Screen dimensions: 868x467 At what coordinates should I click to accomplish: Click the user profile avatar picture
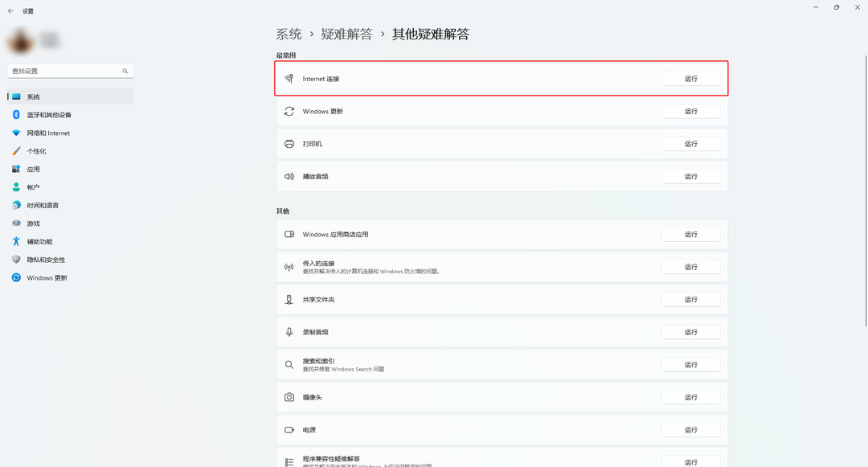20,42
